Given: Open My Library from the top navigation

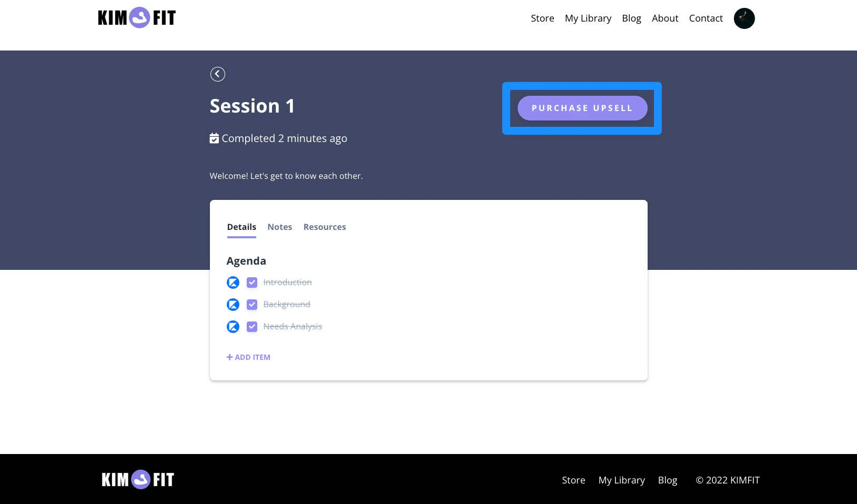Looking at the screenshot, I should (x=588, y=18).
